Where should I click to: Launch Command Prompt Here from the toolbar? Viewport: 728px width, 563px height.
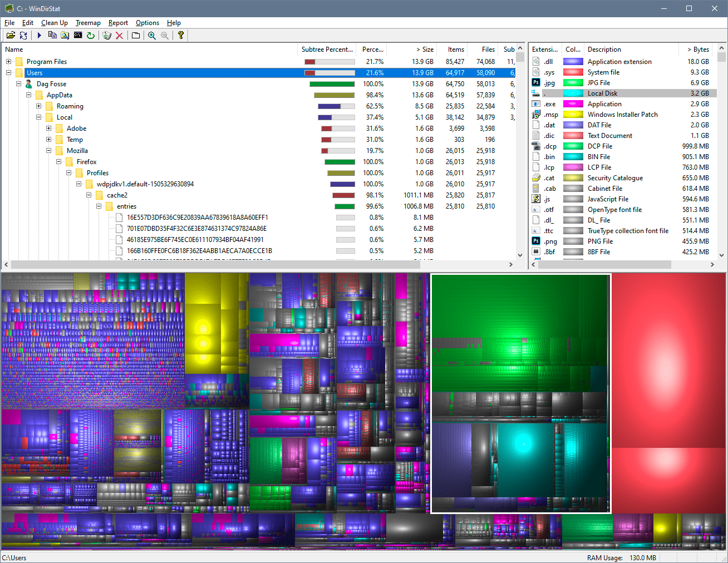click(77, 35)
